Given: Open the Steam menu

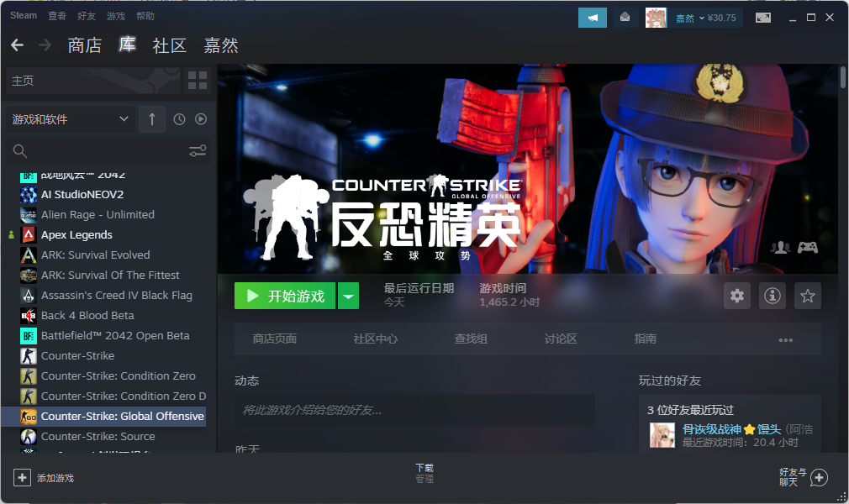Looking at the screenshot, I should tap(24, 16).
